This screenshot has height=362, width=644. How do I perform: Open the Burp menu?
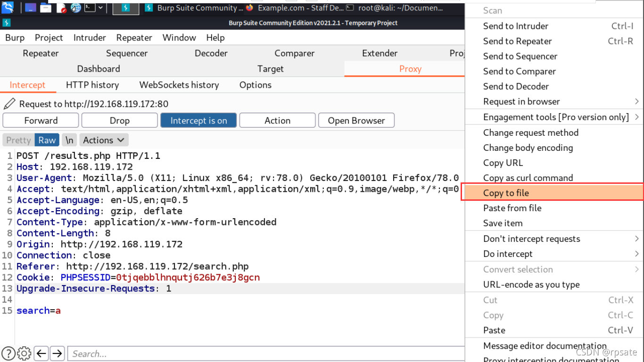point(15,38)
